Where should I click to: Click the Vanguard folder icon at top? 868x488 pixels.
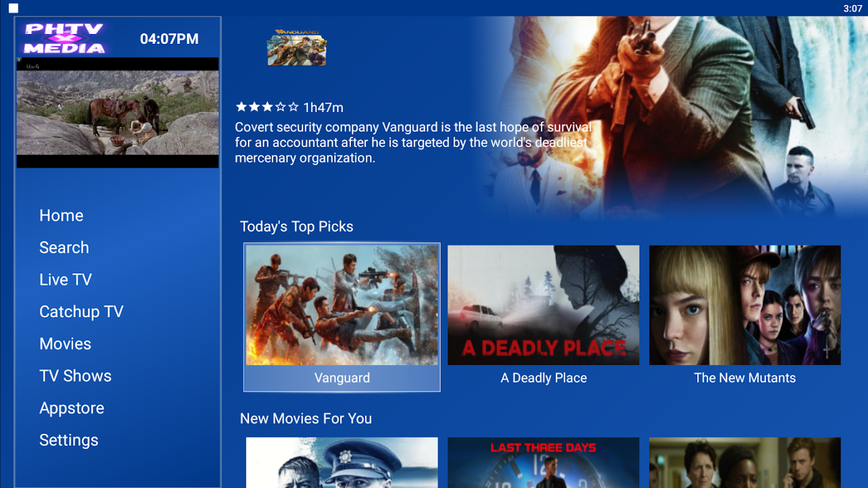[297, 48]
